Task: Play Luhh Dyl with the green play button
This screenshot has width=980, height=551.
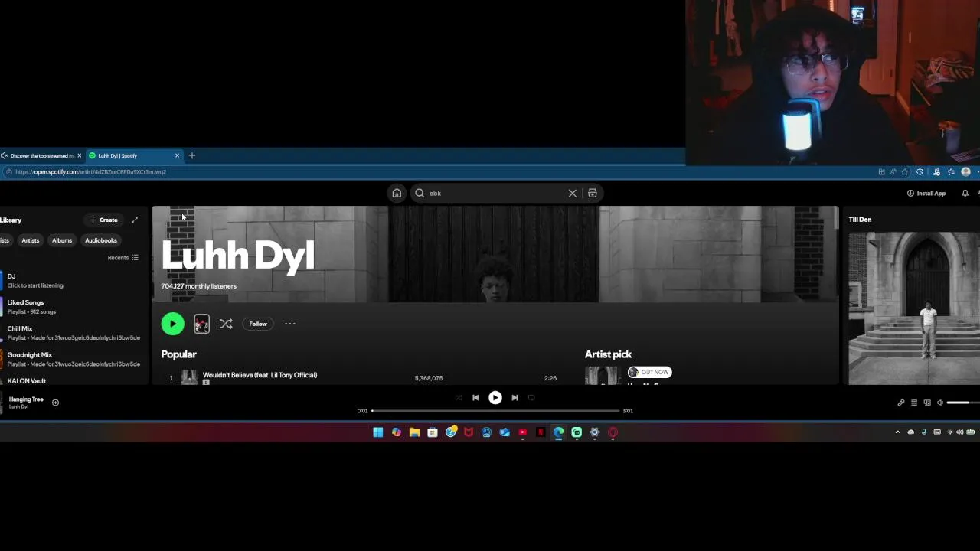Action: 173,324
